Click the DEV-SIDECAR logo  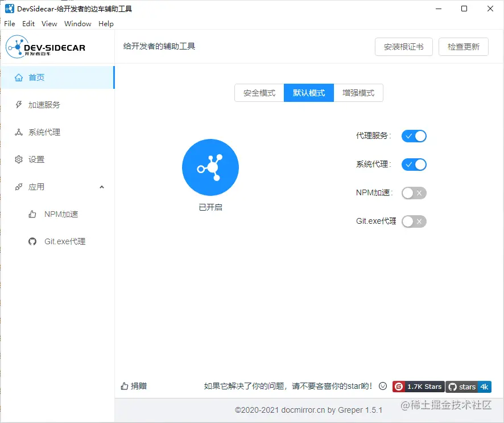[46, 47]
